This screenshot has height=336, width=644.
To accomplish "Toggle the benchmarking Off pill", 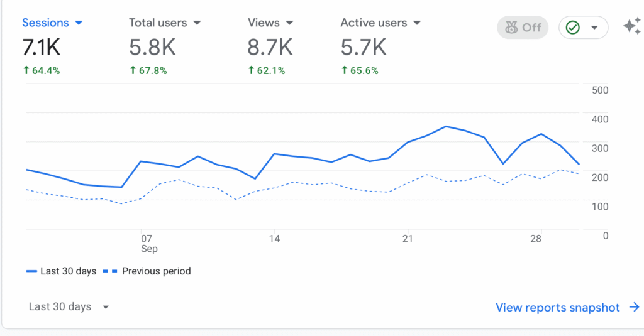I will (522, 28).
